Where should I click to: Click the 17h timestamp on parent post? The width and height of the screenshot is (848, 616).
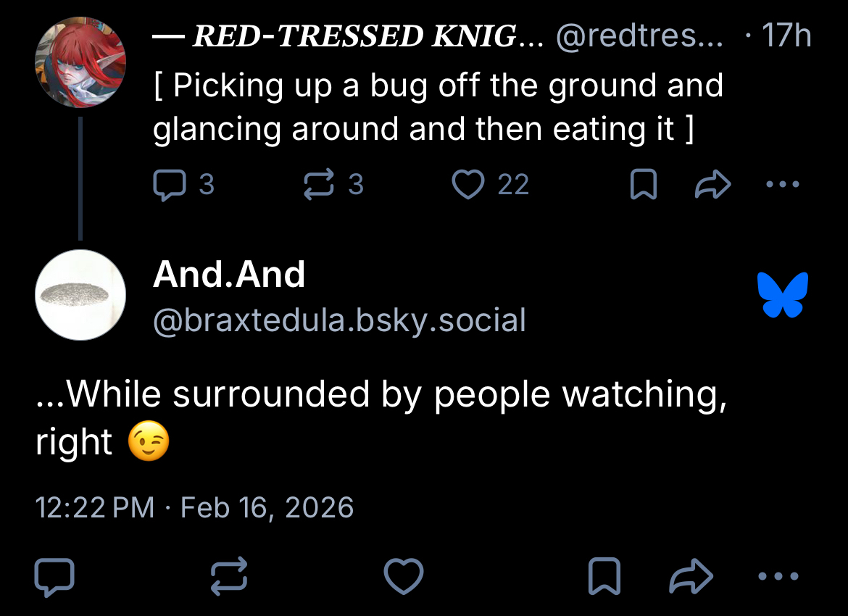coord(786,36)
